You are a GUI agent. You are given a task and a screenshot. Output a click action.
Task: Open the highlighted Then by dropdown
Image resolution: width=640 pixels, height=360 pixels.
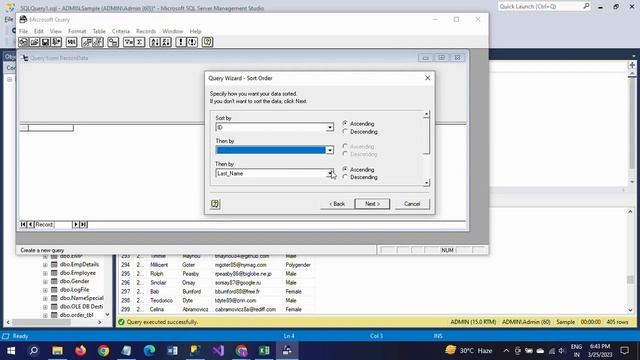(329, 150)
